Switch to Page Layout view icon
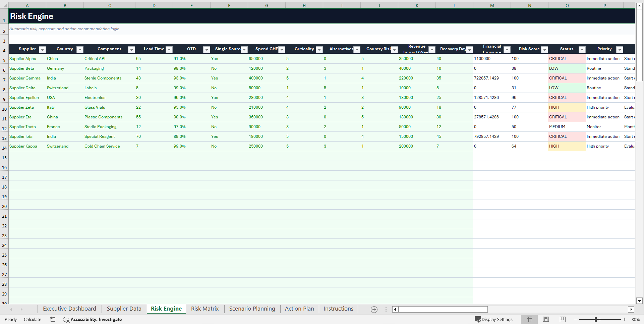This screenshot has width=644, height=324. pyautogui.click(x=546, y=319)
